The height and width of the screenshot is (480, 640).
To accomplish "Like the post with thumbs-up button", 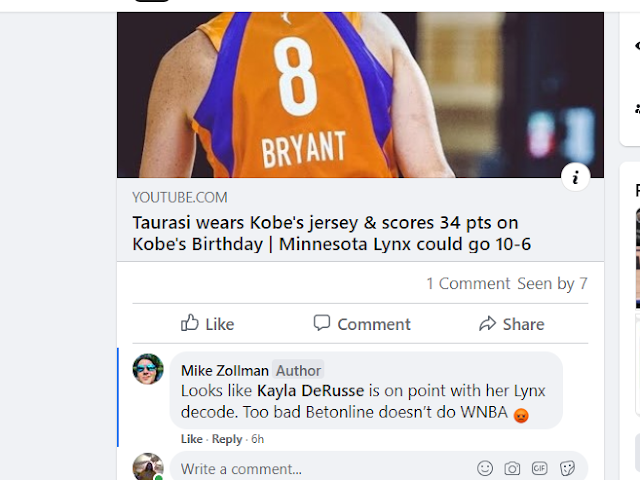I will tap(207, 324).
